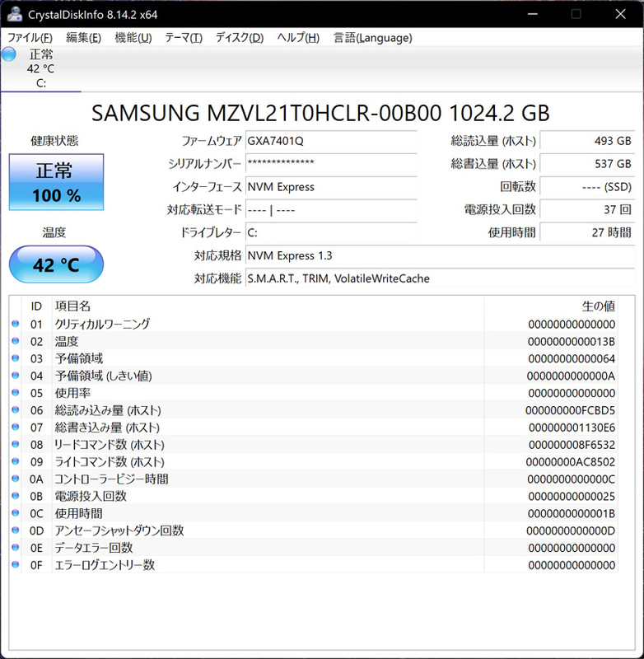
Task: Click the status dot for row 03 予備領域
Action: click(x=16, y=358)
